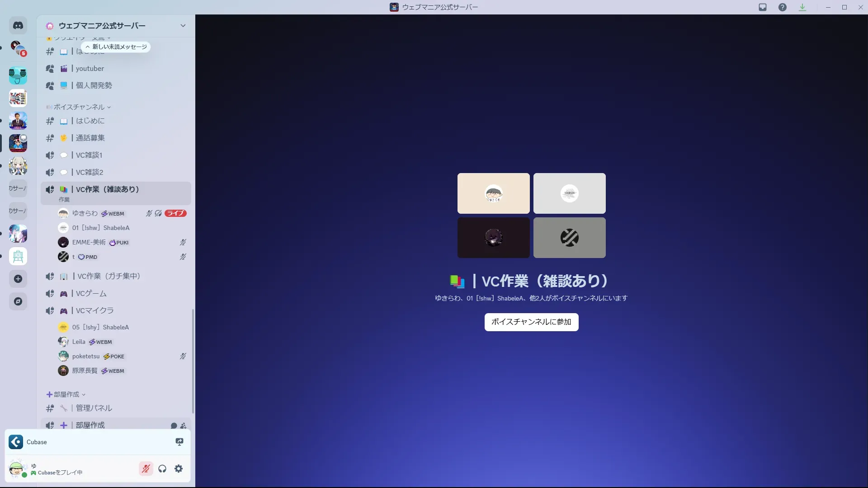Click ゆきらわ's video tile thumbnail
Screen dimensions: 868x488
493,193
